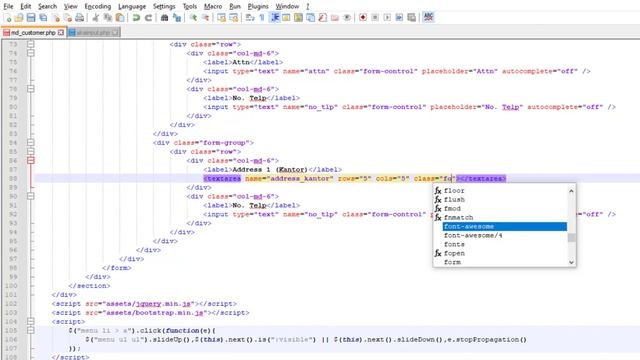Open the Plugins menu
The height and width of the screenshot is (360, 640).
coord(258,7)
